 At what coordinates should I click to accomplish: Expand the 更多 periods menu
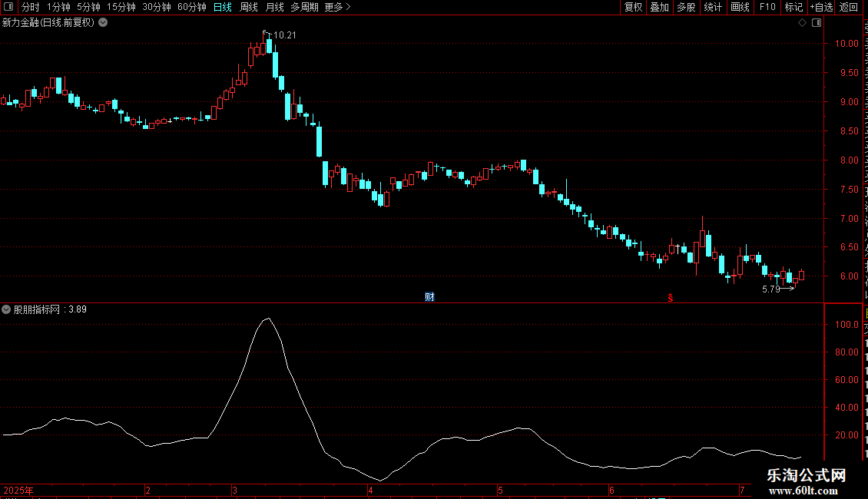tap(337, 7)
